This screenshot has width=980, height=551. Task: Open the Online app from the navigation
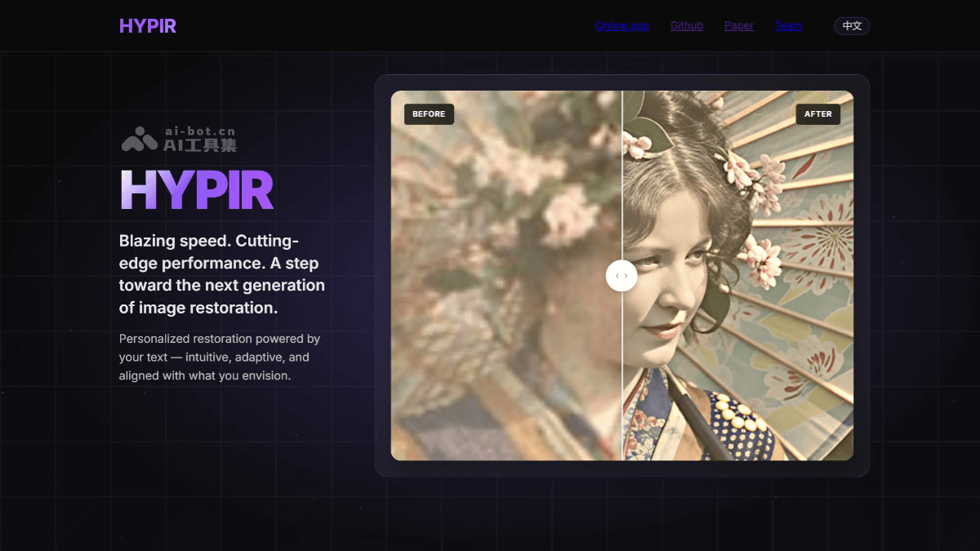tap(621, 25)
